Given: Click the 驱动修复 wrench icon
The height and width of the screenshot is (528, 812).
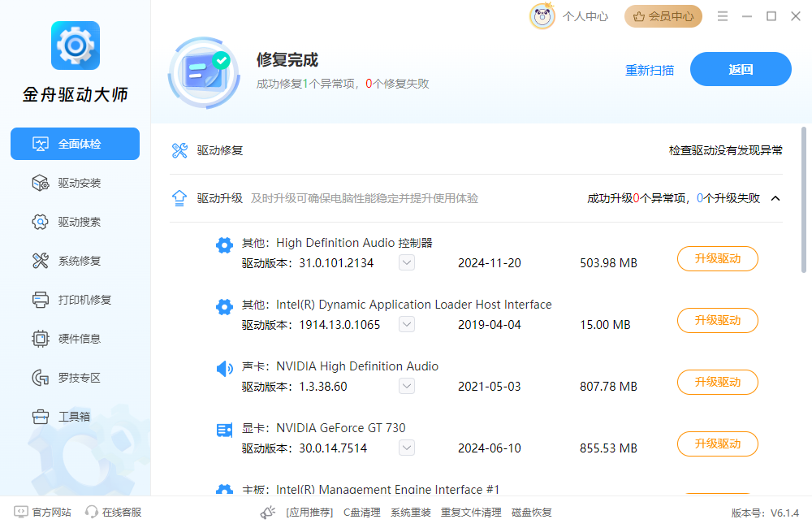Looking at the screenshot, I should [x=179, y=150].
